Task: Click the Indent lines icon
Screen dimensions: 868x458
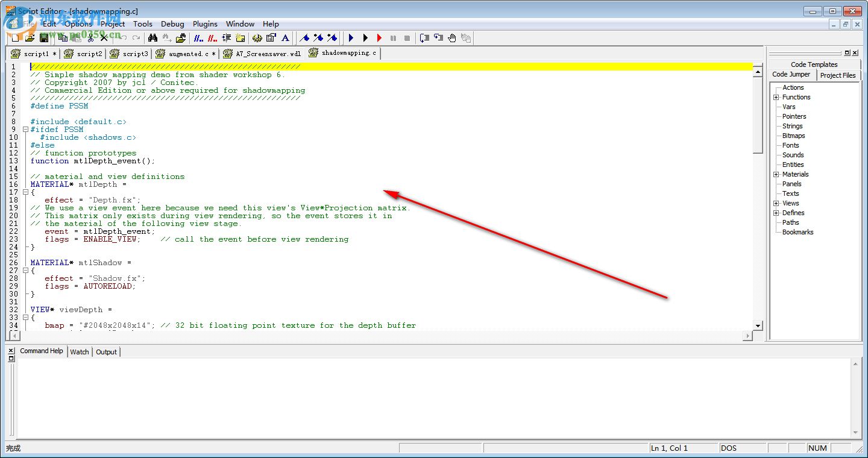Action: [227, 38]
